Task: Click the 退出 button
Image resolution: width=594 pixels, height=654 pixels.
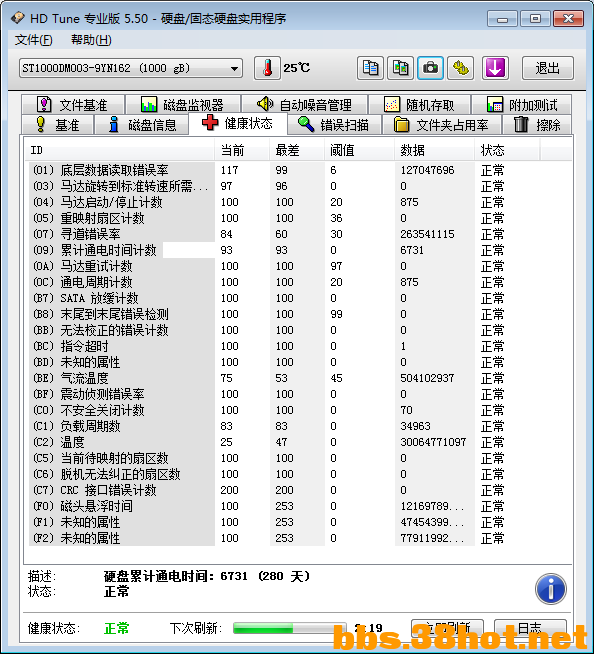Action: [548, 68]
